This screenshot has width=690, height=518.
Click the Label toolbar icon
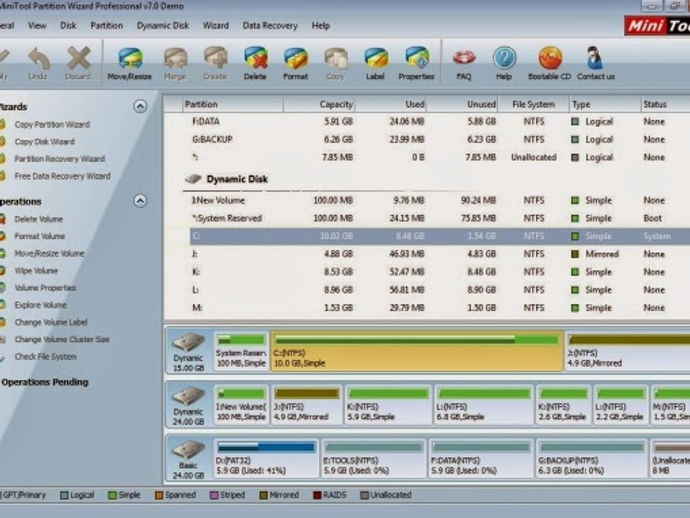coord(375,59)
